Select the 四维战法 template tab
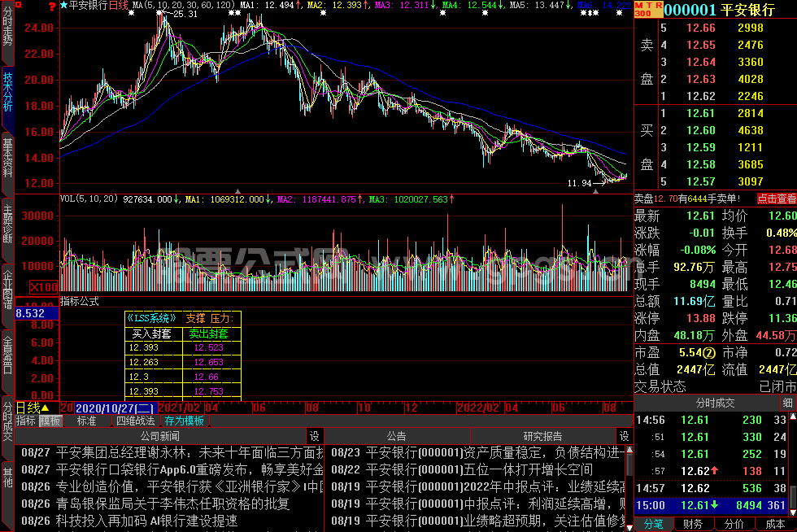797x532 pixels. pos(136,421)
